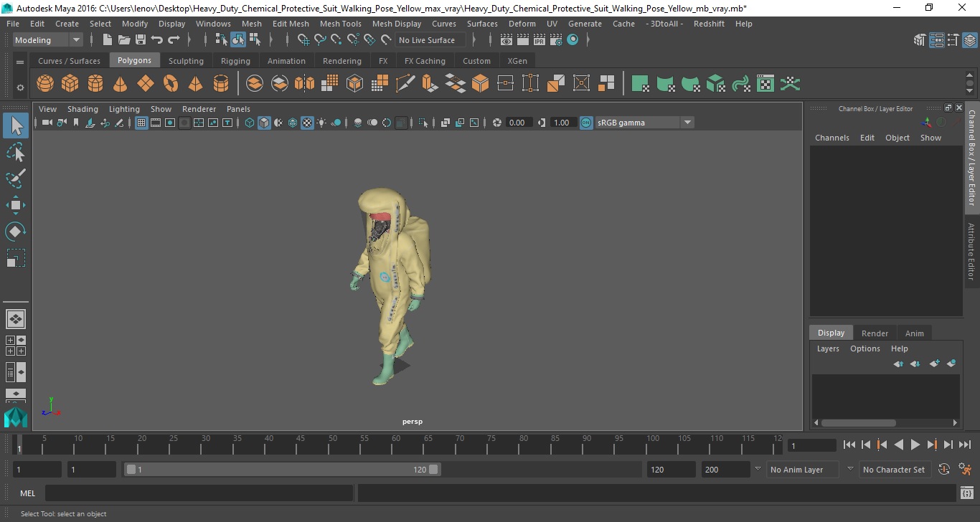Switch to the Rigging shelf tab
The height and width of the screenshot is (522, 980).
[235, 61]
